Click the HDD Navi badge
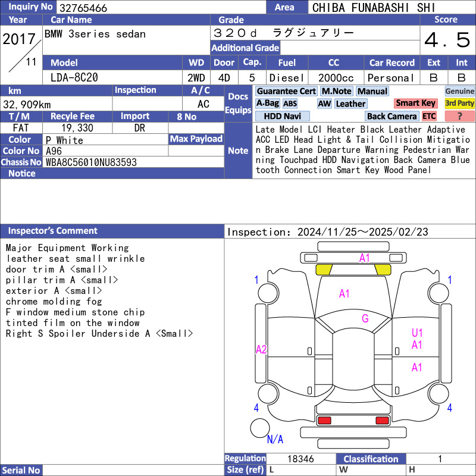Viewport: 476px width, 476px height. click(282, 117)
